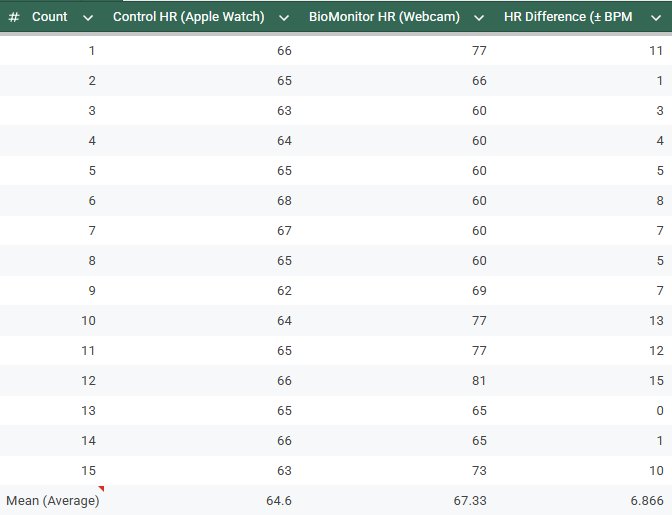672x515 pixels.
Task: Select BioMonitor HR value 60 in row 5
Action: [x=479, y=171]
